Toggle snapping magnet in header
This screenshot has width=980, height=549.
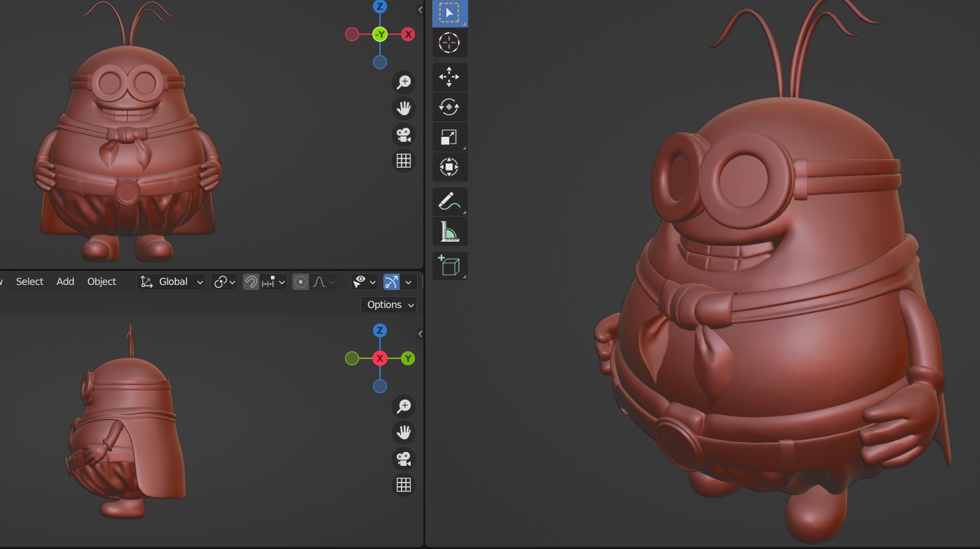coord(251,282)
